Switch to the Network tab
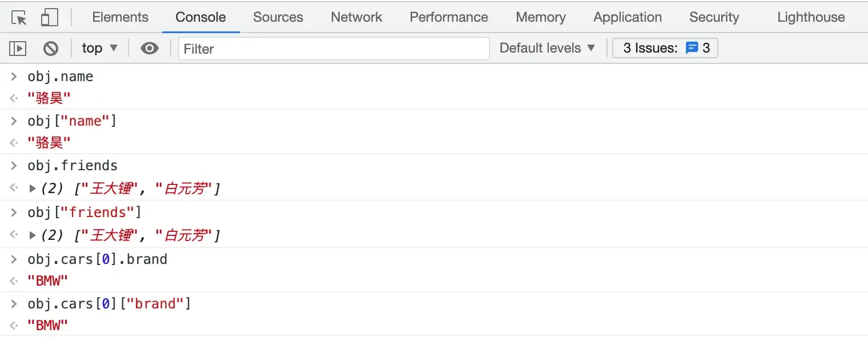Screen dimensions: 868x337 pyautogui.click(x=356, y=17)
